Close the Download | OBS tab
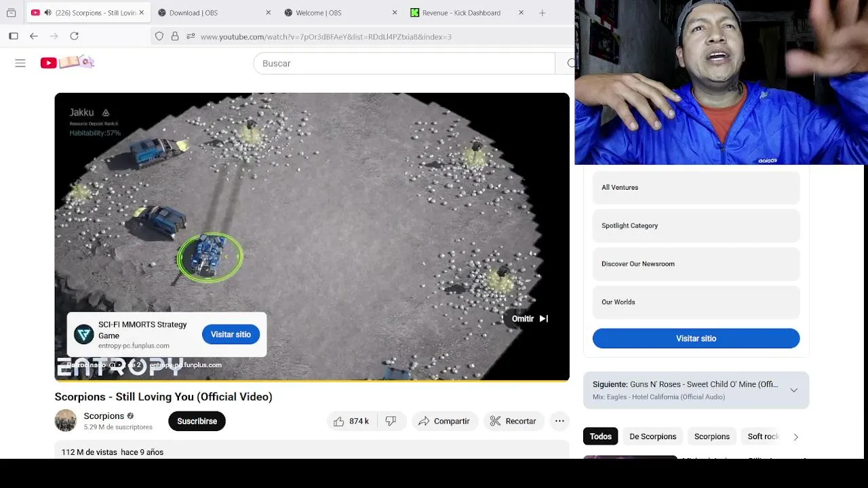The image size is (868, 488). tap(268, 12)
